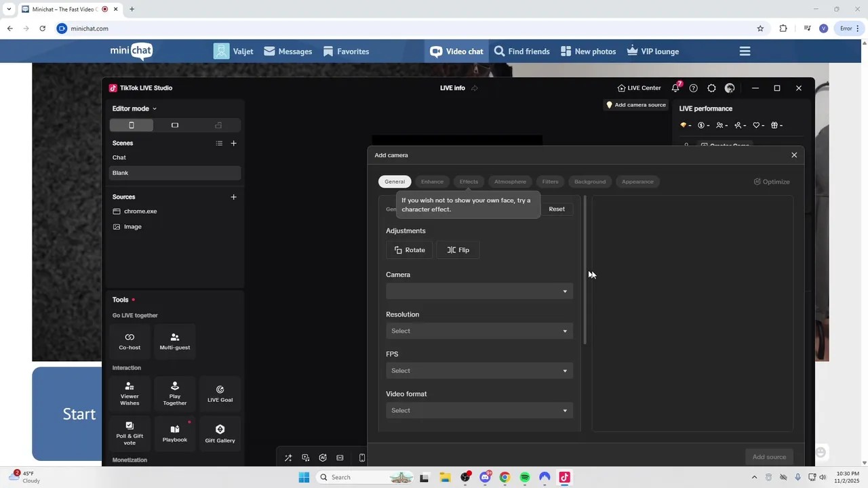The width and height of the screenshot is (868, 488).
Task: Switch to the Background tab
Action: pos(590,182)
